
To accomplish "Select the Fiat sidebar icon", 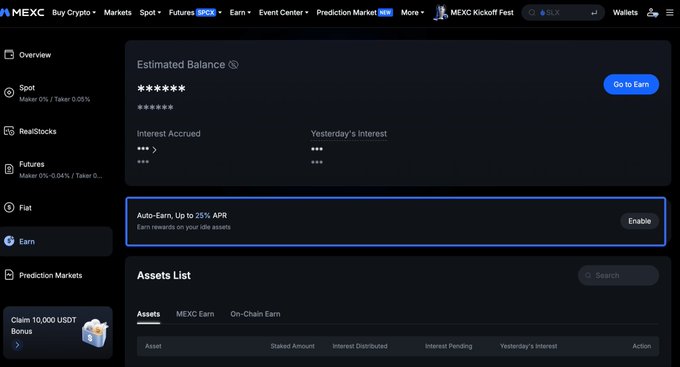I will tap(9, 207).
